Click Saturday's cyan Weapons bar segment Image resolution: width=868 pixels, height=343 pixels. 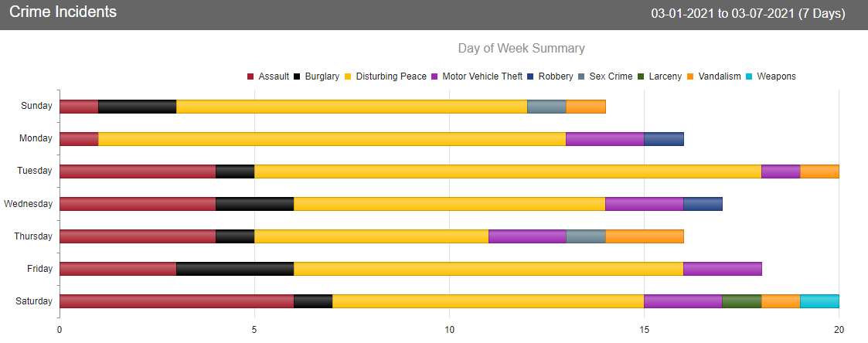tap(819, 301)
